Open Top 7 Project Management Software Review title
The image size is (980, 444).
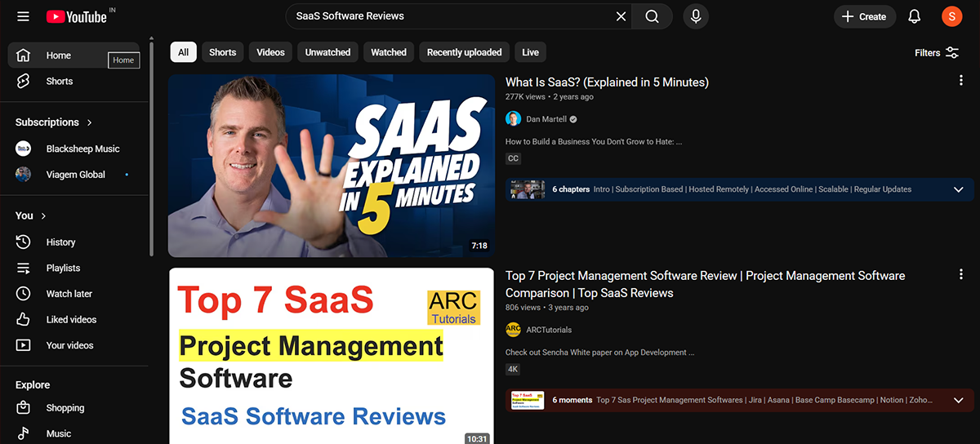pos(705,284)
